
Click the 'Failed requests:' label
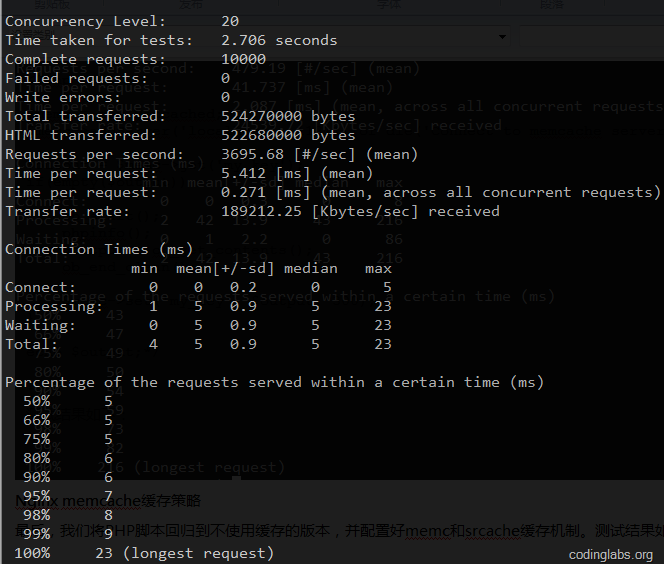coord(76,78)
